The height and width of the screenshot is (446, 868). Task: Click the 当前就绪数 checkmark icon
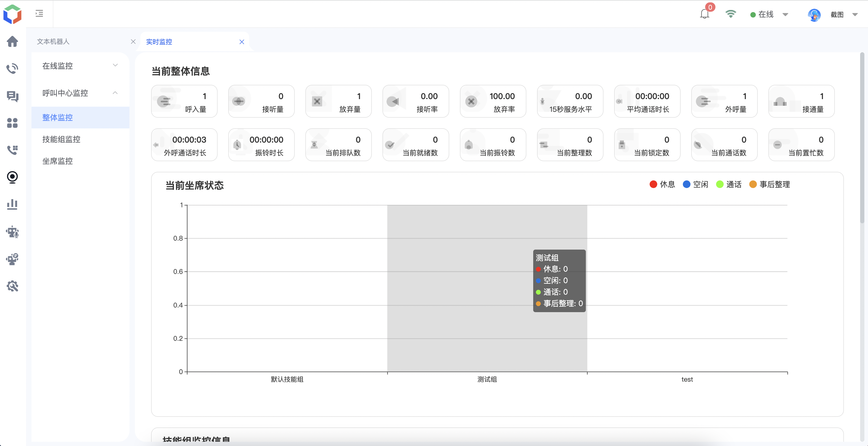pos(390,145)
